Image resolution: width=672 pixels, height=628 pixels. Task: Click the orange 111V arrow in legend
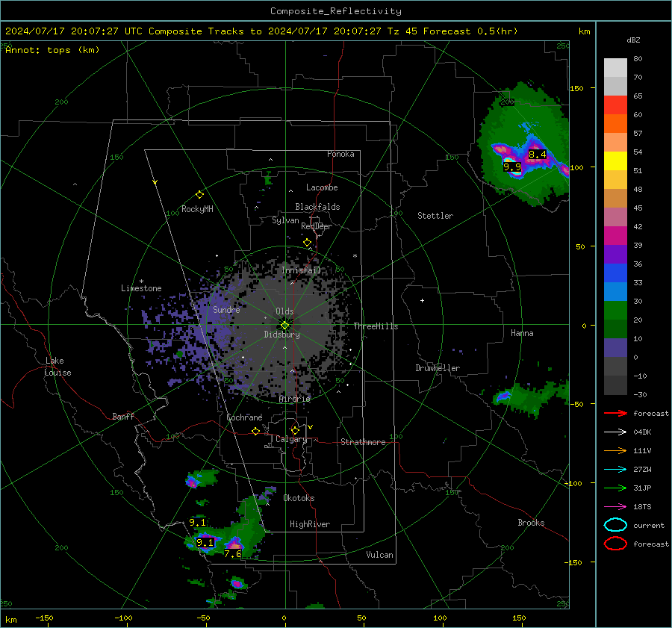616,450
